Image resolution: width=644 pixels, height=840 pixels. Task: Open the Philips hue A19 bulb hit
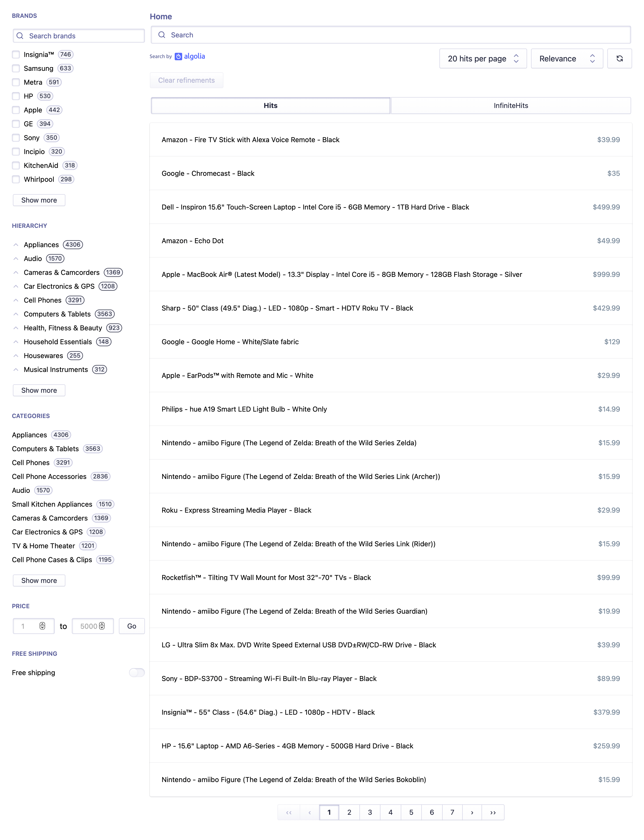pyautogui.click(x=391, y=409)
